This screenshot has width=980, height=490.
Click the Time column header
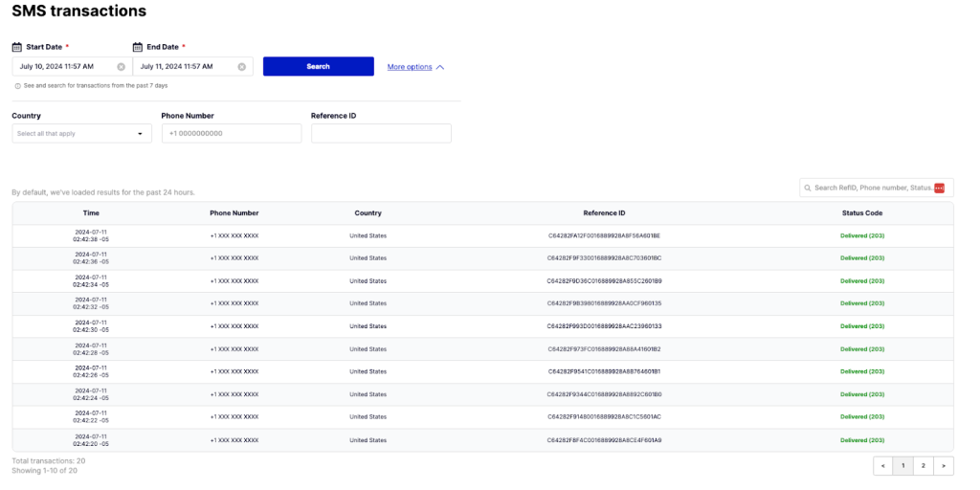91,213
